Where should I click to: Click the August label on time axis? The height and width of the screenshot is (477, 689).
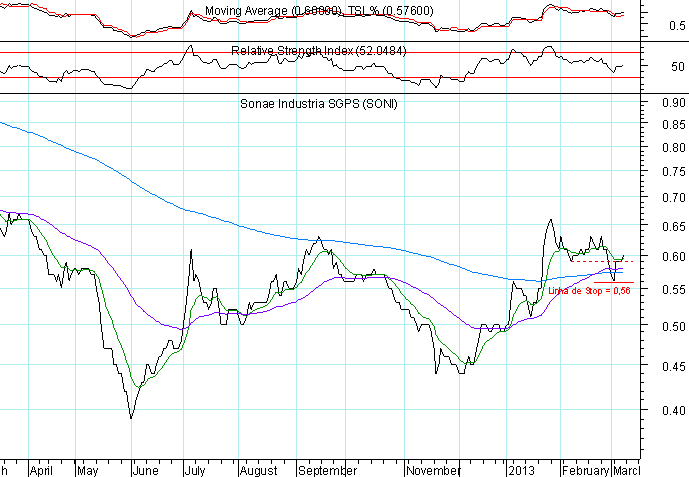click(x=259, y=471)
